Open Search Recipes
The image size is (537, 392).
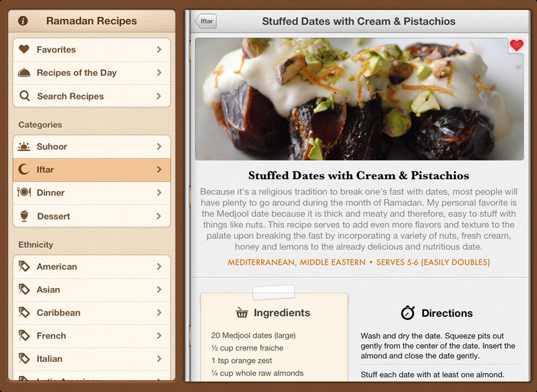click(x=92, y=96)
